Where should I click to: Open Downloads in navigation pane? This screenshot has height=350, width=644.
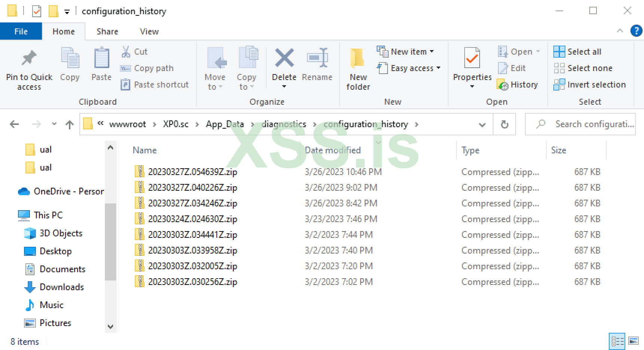(x=54, y=287)
